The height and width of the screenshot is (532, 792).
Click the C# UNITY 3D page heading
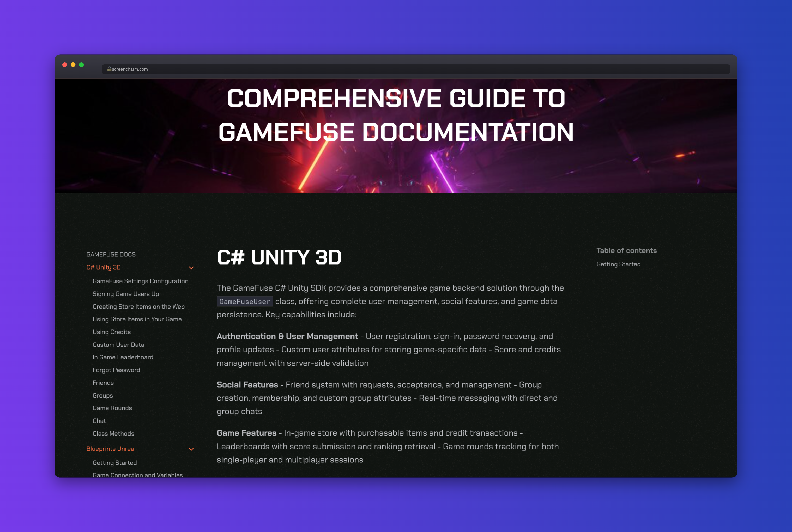click(279, 257)
